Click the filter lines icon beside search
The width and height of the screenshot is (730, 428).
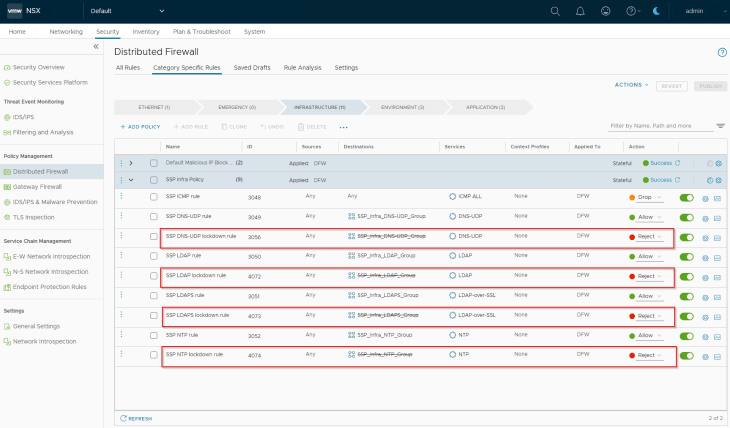[x=721, y=126]
